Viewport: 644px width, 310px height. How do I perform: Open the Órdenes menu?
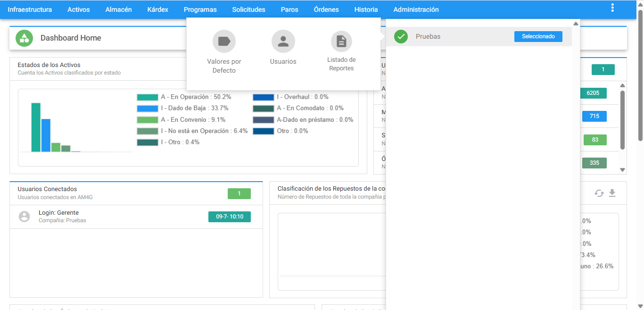326,9
